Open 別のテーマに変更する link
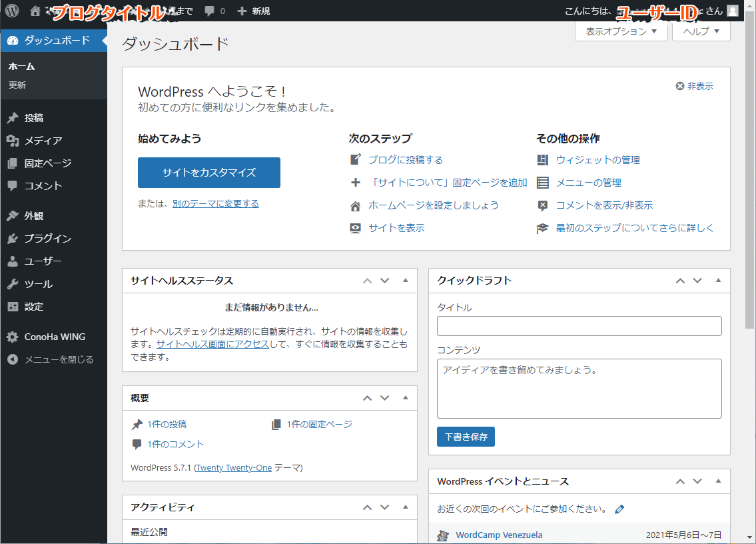This screenshot has width=756, height=544. tap(216, 204)
